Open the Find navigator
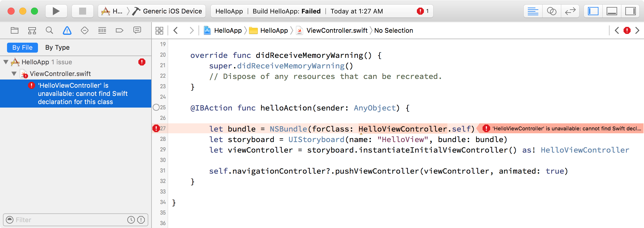This screenshot has width=644, height=228. [x=50, y=30]
